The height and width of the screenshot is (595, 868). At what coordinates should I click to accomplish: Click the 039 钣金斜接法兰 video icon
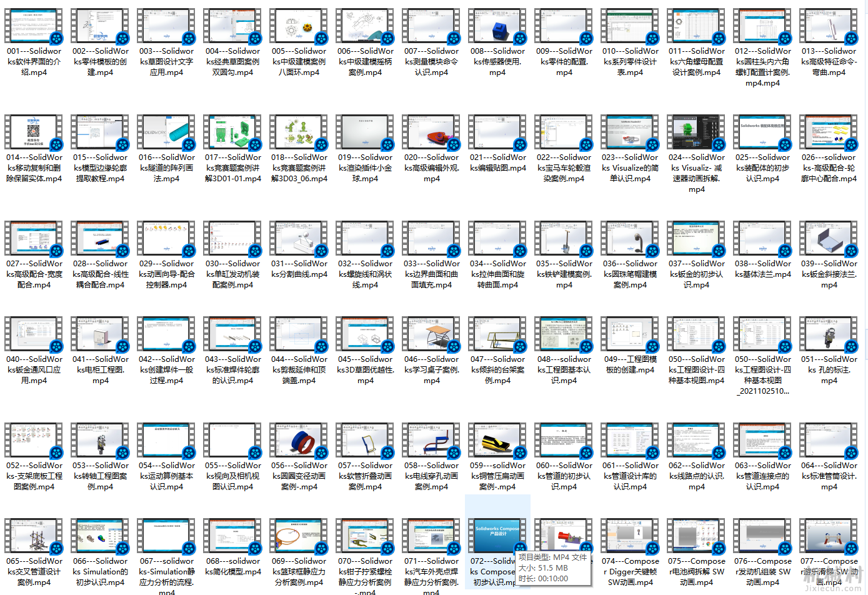click(829, 239)
